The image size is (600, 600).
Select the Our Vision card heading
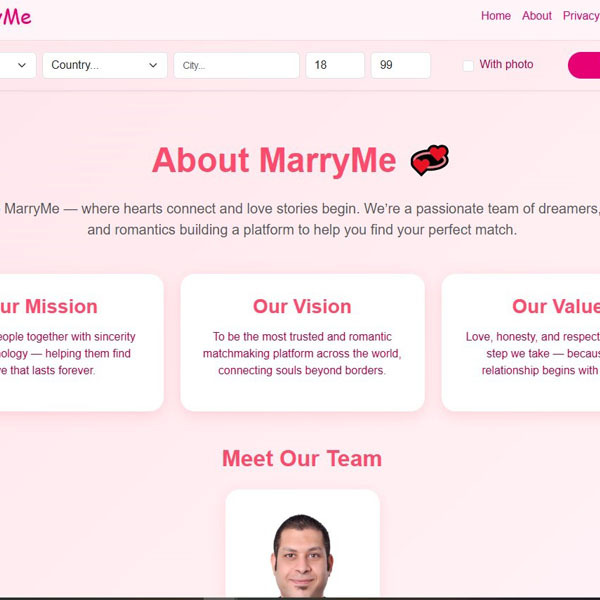point(302,307)
